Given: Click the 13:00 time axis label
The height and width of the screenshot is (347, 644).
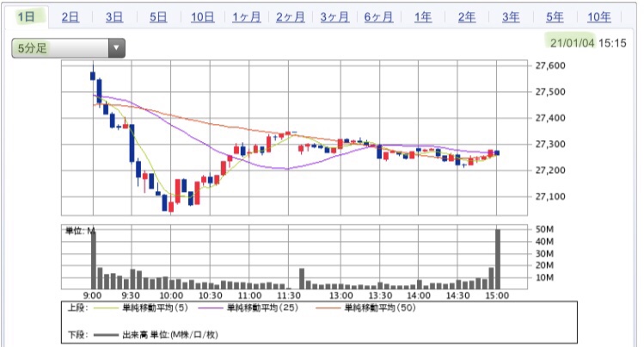Looking at the screenshot, I should coord(340,295).
